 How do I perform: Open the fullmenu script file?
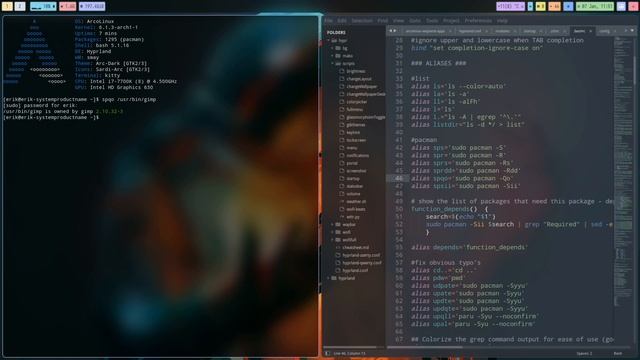355,109
